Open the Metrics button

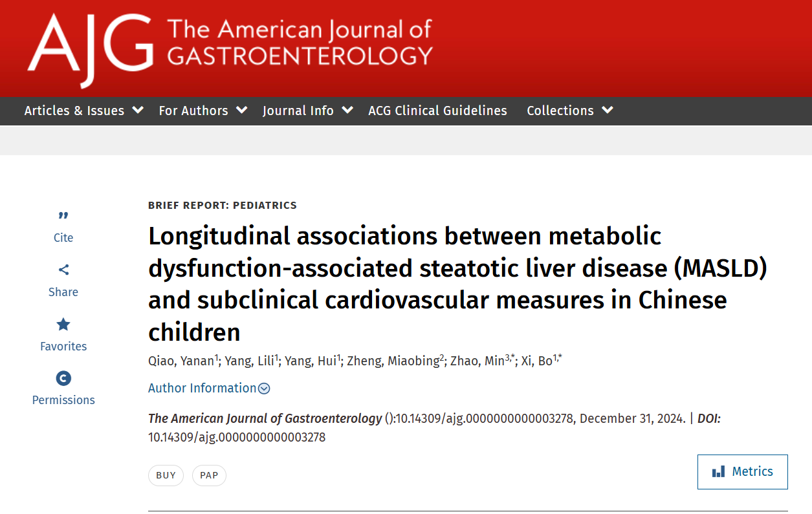click(743, 471)
